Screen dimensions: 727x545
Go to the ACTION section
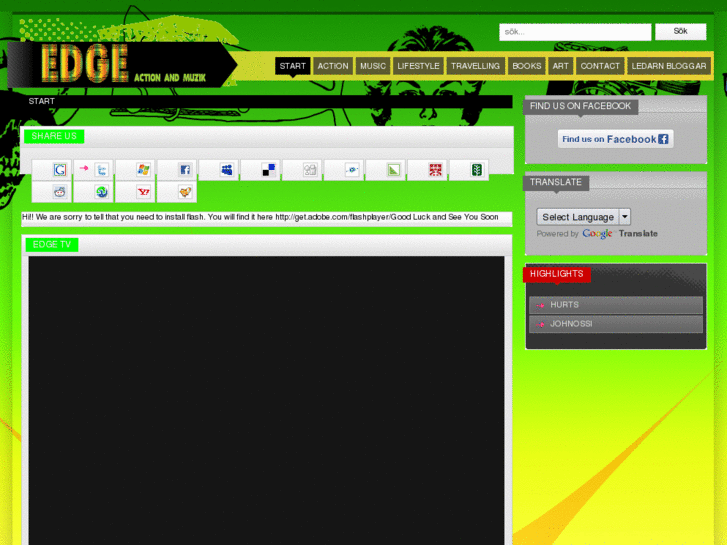333,66
